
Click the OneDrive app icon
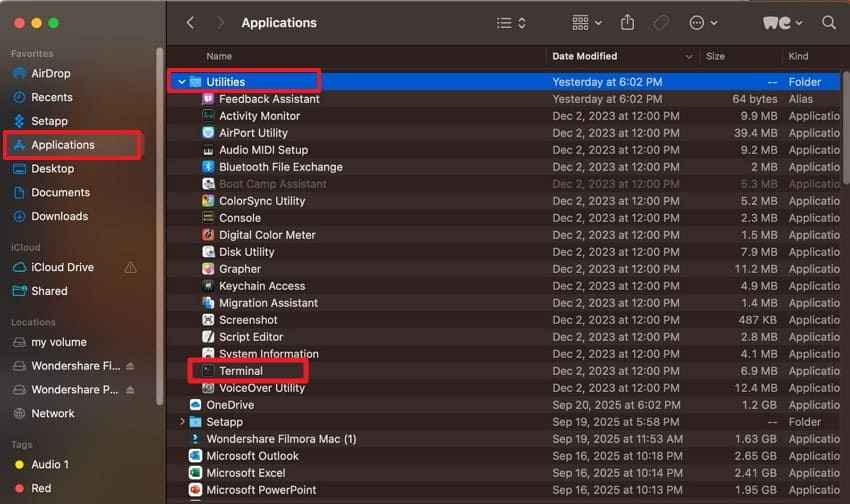(195, 405)
